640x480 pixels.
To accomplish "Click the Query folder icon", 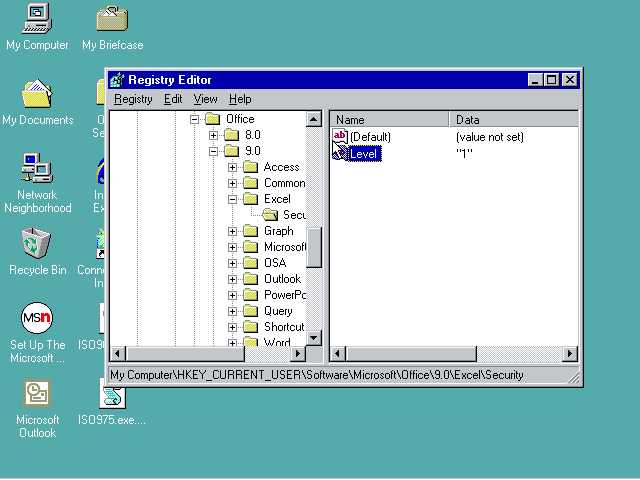I will click(251, 311).
